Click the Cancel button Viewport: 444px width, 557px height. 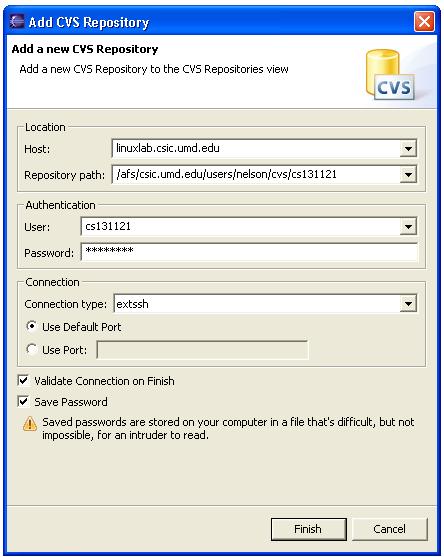pyautogui.click(x=390, y=529)
